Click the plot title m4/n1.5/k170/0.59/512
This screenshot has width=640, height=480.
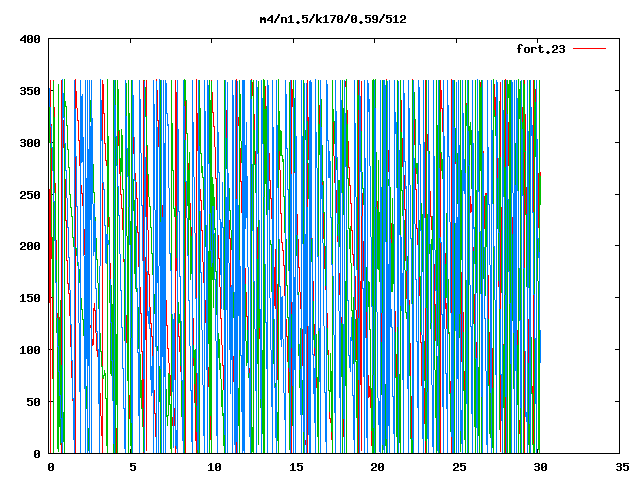click(x=333, y=19)
